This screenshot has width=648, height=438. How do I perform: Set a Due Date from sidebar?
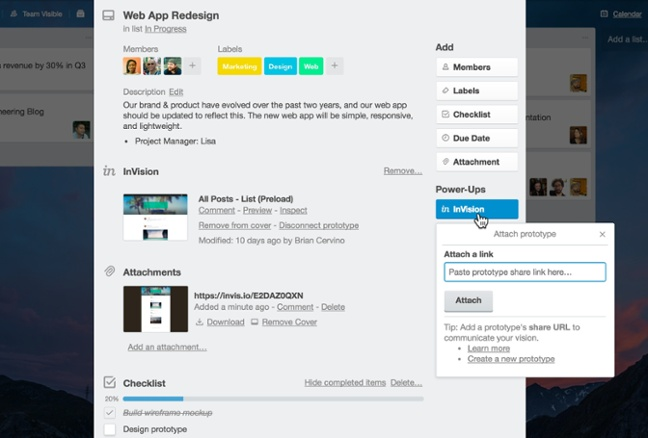coord(477,138)
